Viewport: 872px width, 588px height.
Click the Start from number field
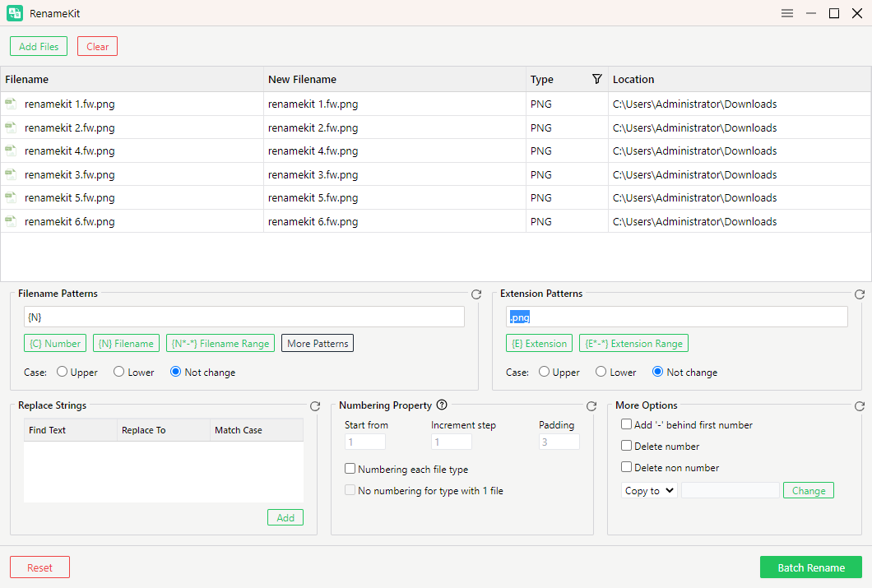(x=365, y=442)
